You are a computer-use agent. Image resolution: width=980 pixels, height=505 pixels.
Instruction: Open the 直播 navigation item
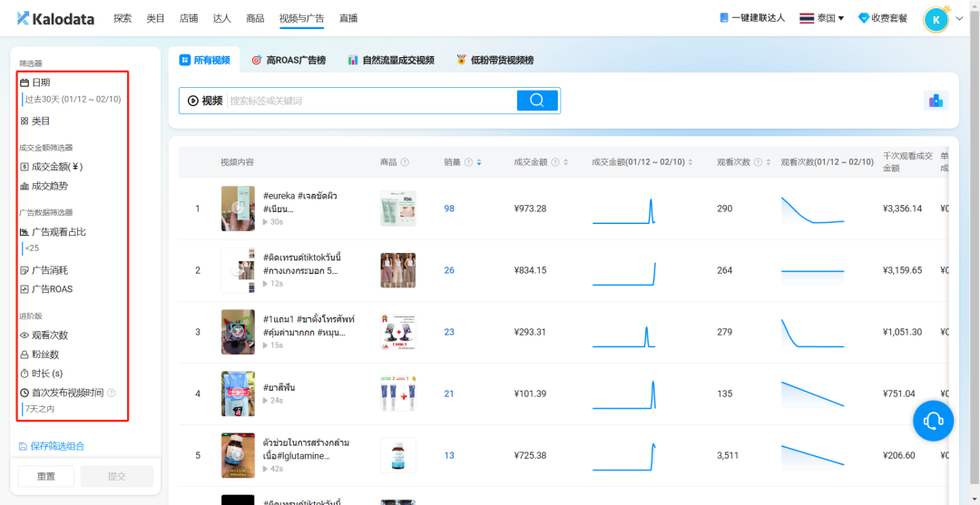(348, 19)
